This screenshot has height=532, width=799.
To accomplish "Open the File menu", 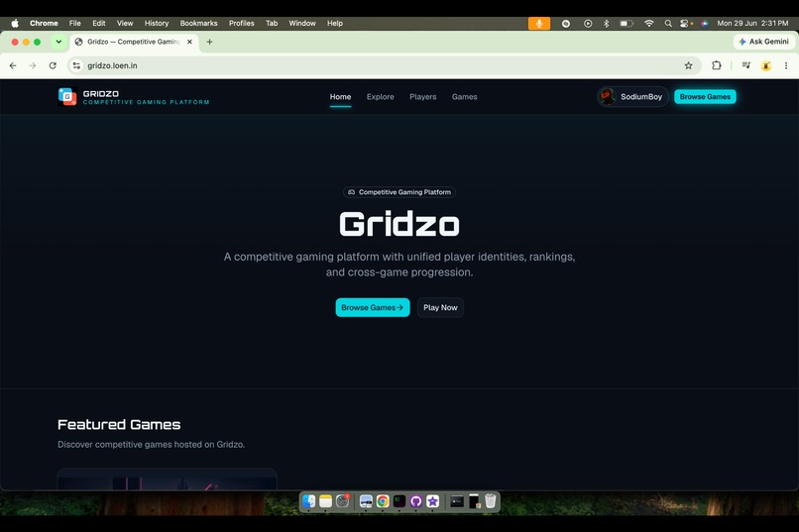I will pyautogui.click(x=75, y=24).
